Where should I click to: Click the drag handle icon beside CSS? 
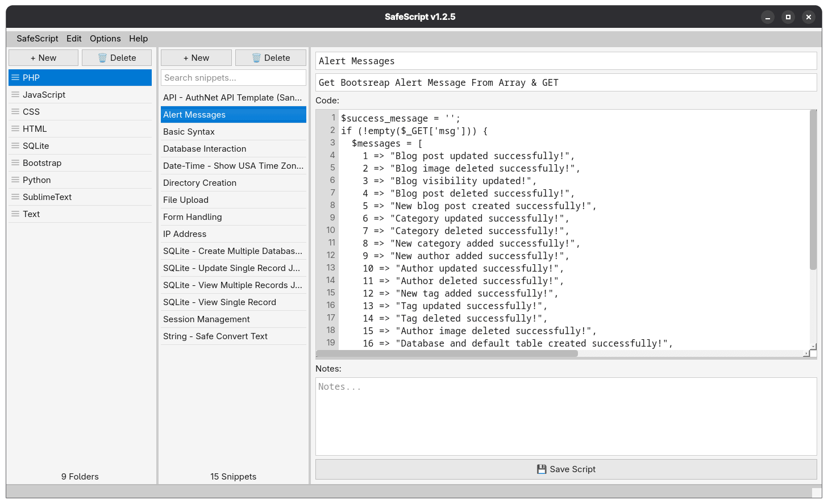(x=17, y=111)
